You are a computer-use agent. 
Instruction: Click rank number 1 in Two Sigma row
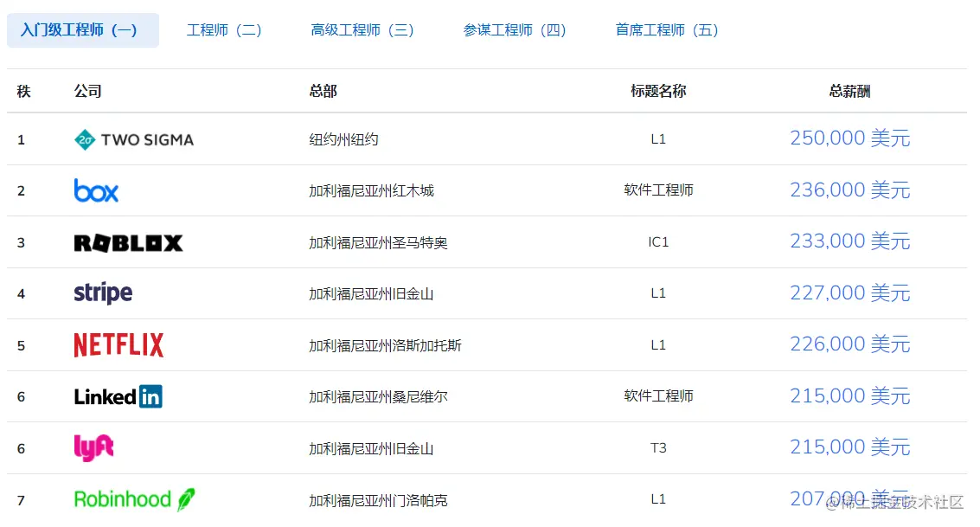(22, 139)
